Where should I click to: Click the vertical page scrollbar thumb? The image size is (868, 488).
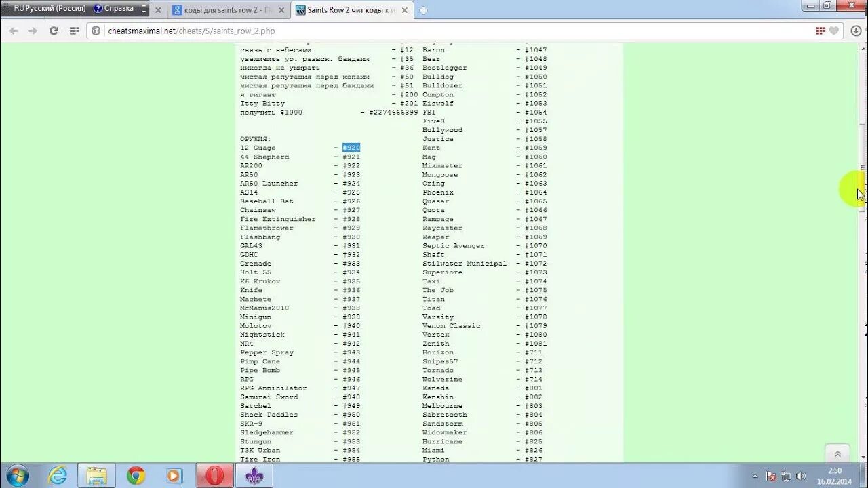[x=862, y=169]
